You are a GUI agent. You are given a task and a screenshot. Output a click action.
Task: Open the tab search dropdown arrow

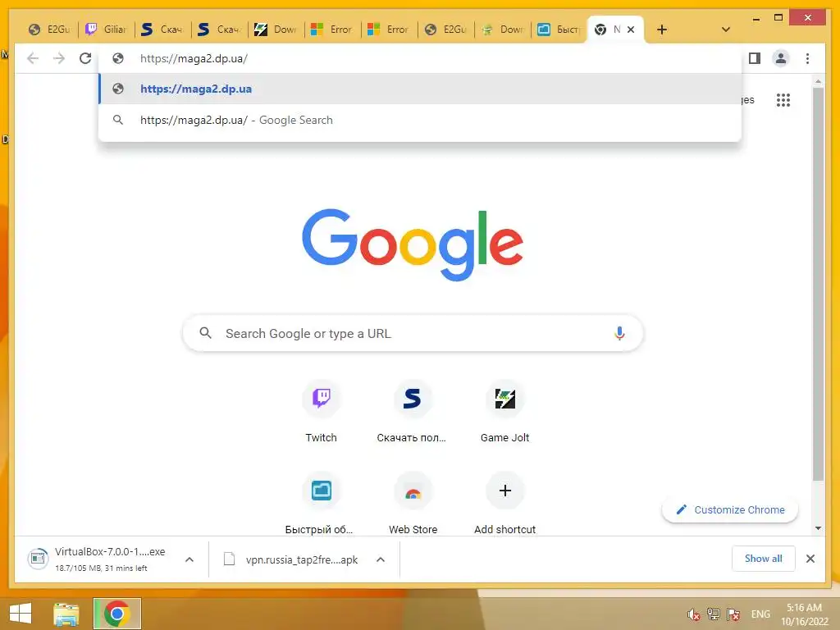pos(726,30)
